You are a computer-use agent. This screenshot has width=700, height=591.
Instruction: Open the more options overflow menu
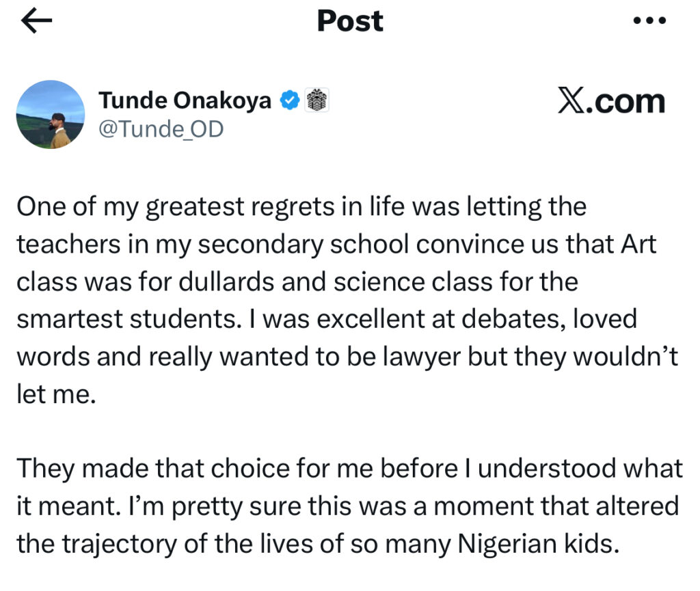(651, 20)
